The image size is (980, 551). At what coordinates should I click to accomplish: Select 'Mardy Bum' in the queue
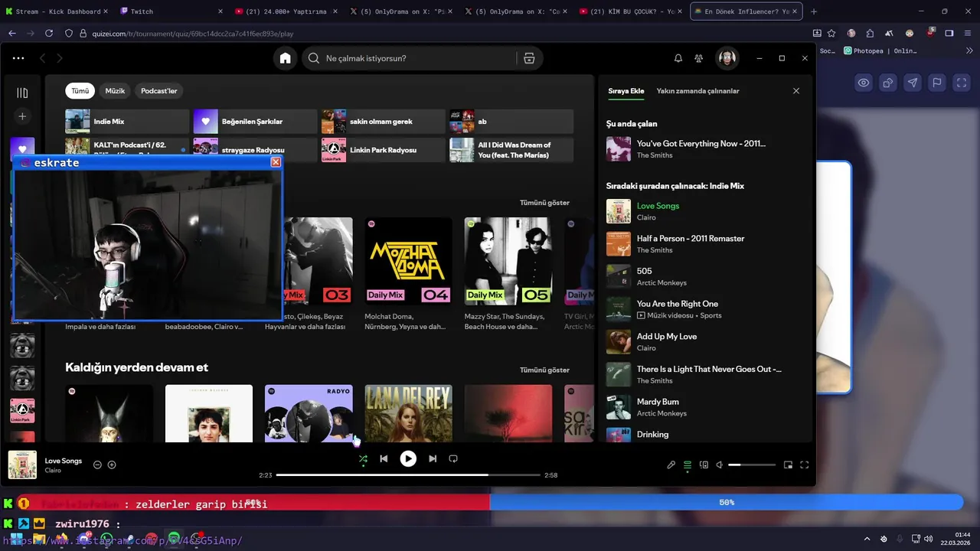tap(704, 407)
